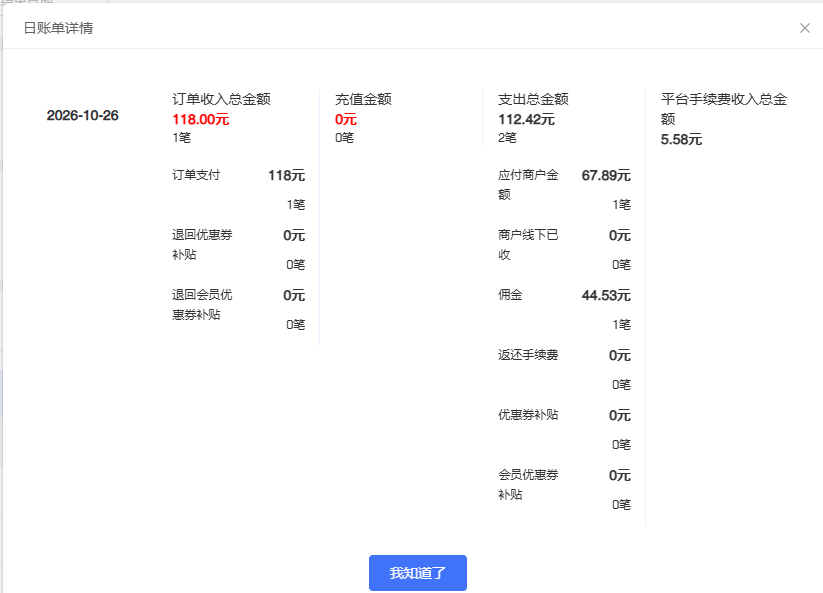
Task: Select the red 0元 under 充值金额
Action: pos(346,119)
